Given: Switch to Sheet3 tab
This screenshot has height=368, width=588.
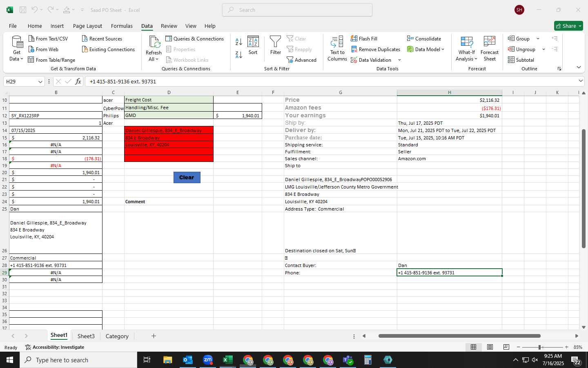Looking at the screenshot, I should pos(86,336).
